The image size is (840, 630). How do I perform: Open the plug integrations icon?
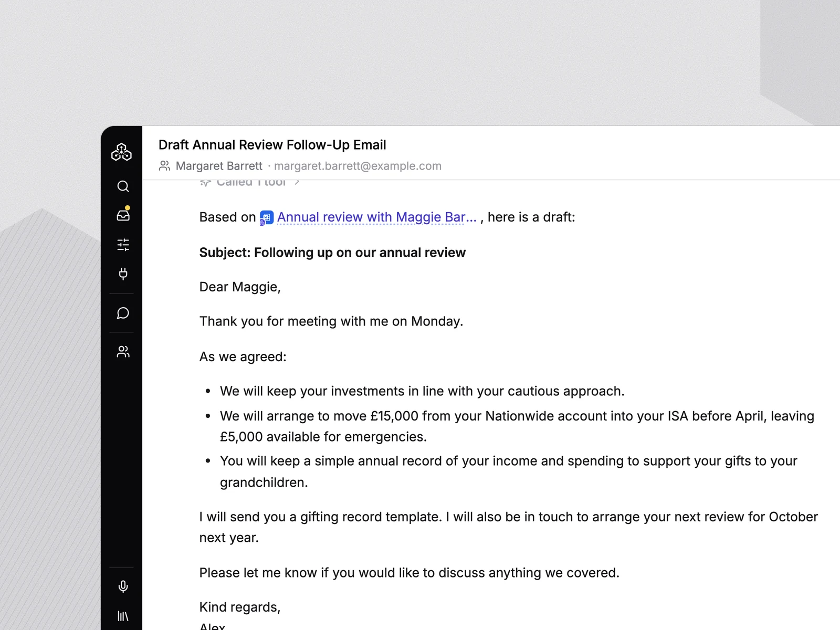tap(123, 274)
